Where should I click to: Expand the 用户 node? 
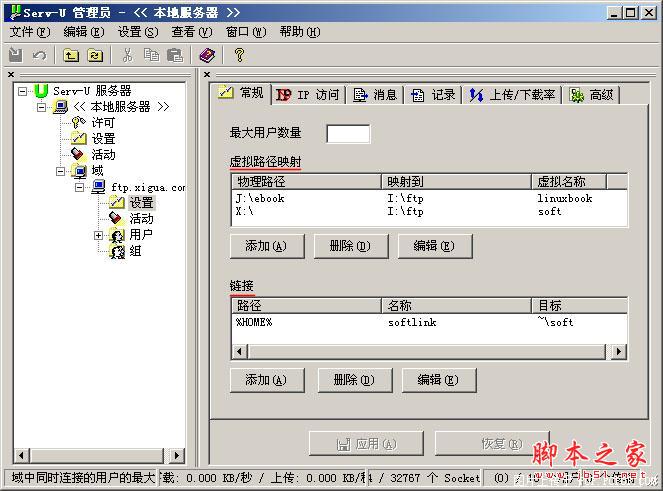point(99,235)
